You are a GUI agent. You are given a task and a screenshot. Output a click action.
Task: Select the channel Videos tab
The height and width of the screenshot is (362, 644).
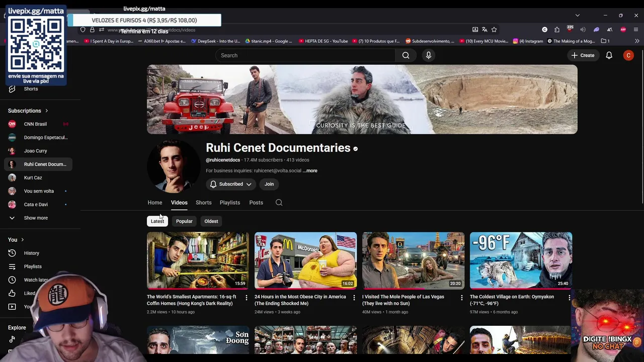pyautogui.click(x=179, y=203)
